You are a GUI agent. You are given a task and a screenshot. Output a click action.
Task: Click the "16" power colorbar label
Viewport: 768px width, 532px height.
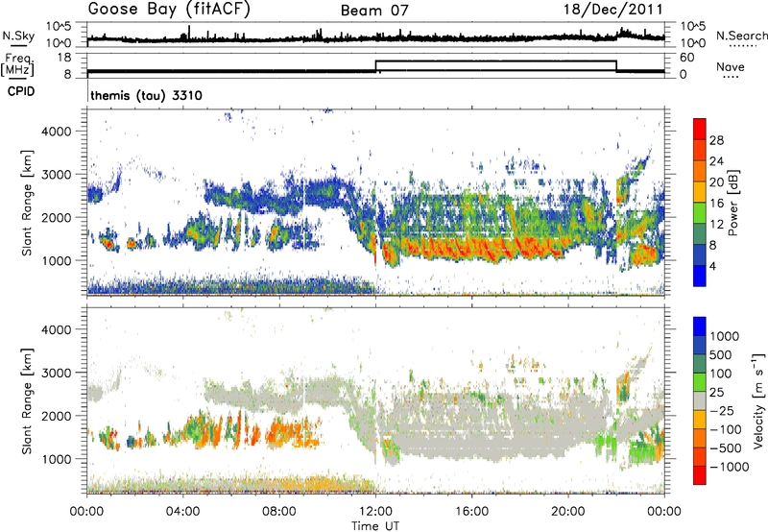(716, 204)
